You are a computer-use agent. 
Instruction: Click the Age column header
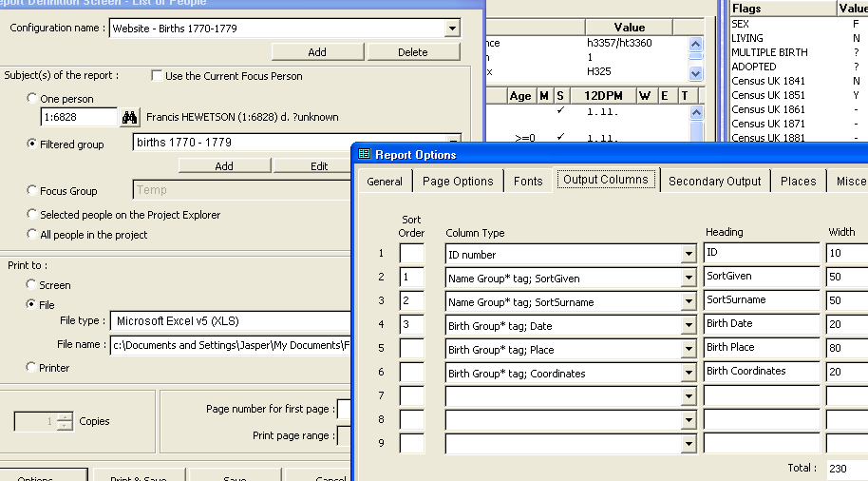pos(520,95)
